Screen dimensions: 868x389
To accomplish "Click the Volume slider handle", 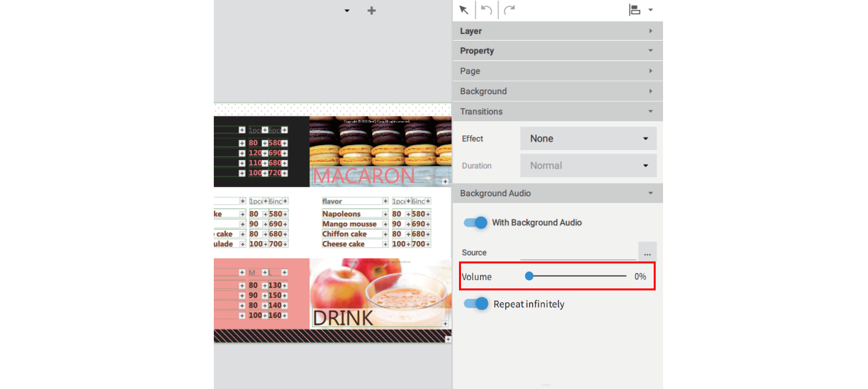I will pyautogui.click(x=529, y=276).
